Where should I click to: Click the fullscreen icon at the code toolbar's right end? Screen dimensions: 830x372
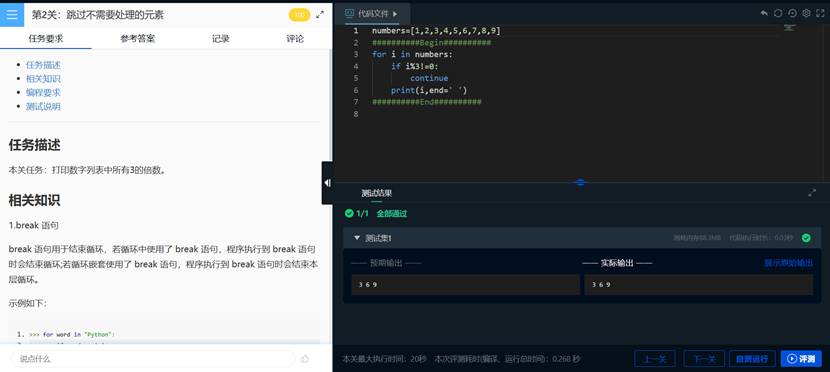(820, 13)
